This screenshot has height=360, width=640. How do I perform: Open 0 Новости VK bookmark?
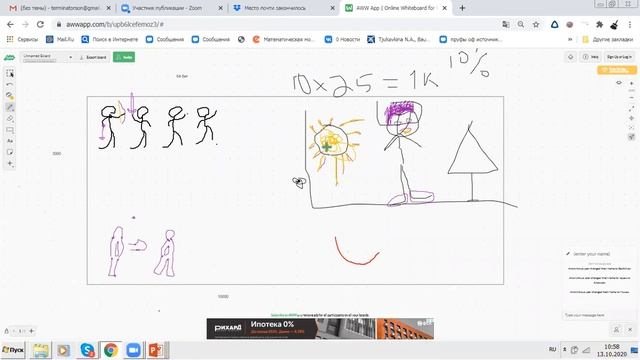pyautogui.click(x=342, y=40)
